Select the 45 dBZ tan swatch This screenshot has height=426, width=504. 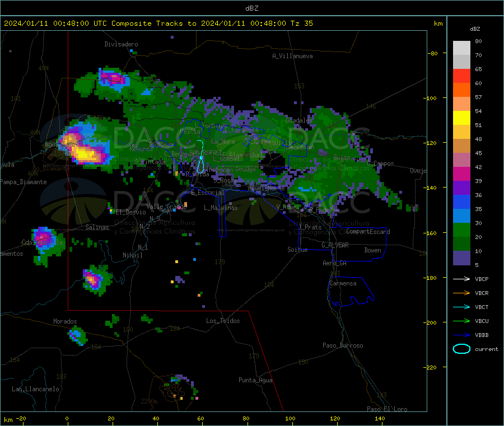461,146
